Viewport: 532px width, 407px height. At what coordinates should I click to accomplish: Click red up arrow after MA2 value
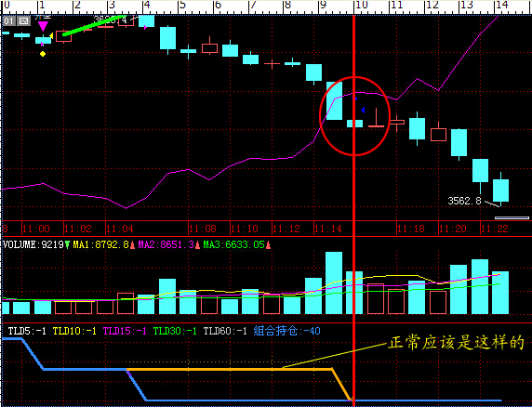(197, 244)
